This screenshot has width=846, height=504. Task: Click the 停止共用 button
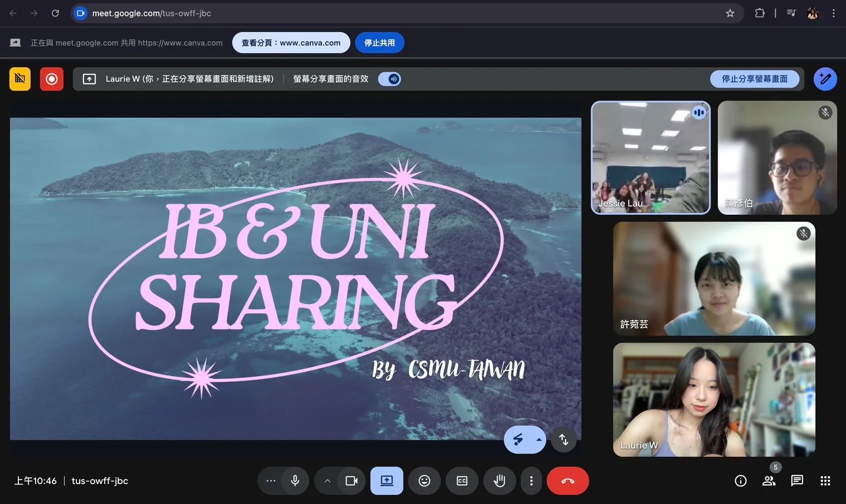379,43
